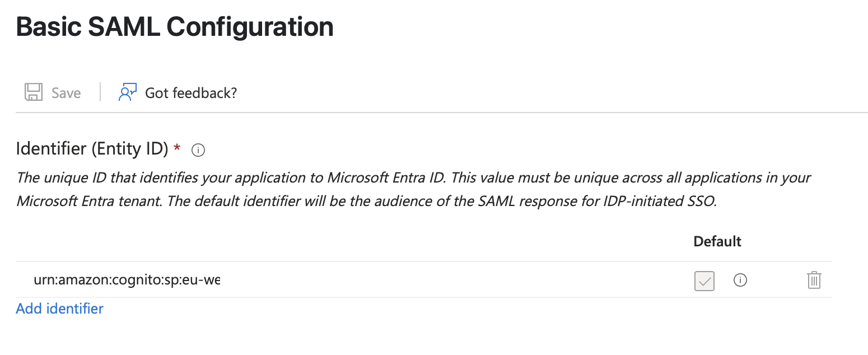
Task: Toggle the Default checkbox for the identifier
Action: [x=704, y=281]
